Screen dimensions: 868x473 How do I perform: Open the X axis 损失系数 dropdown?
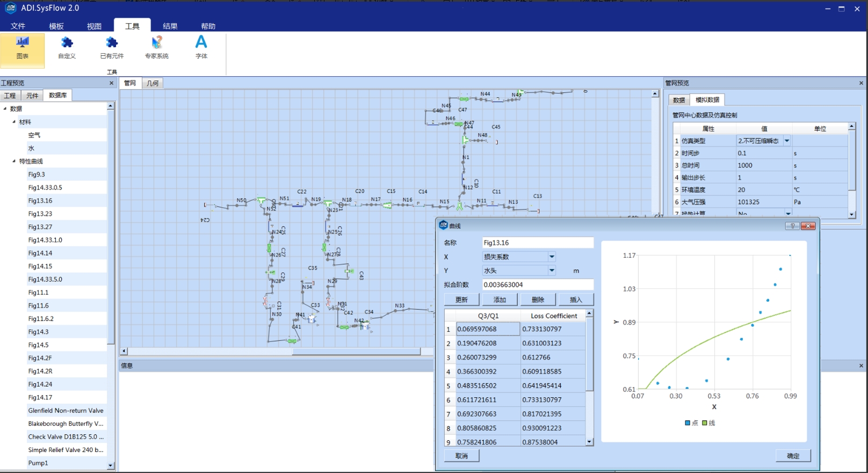tap(552, 257)
